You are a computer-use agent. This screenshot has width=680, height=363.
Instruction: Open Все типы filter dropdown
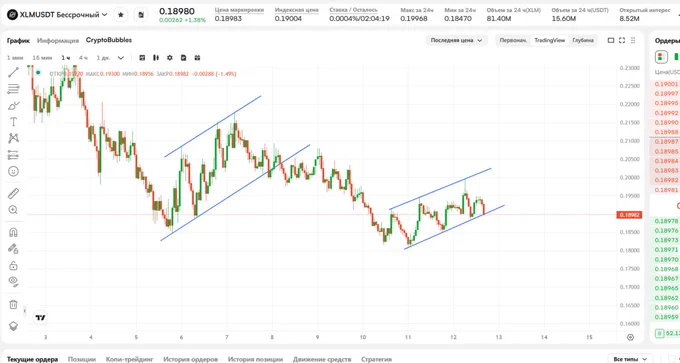coord(630,359)
